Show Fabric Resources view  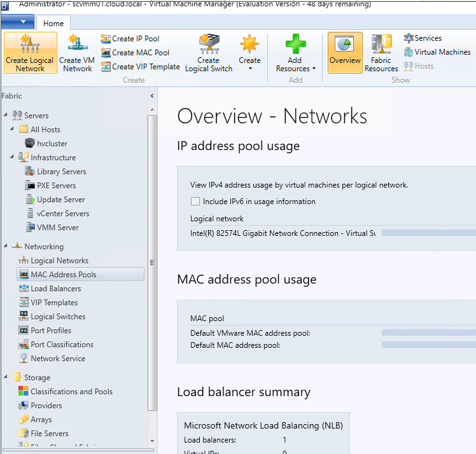point(381,53)
